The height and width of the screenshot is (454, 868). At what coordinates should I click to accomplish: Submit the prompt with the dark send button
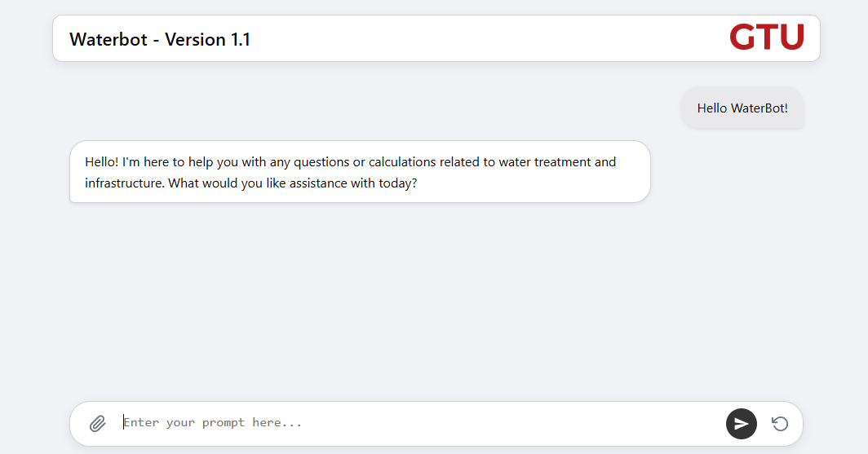741,424
